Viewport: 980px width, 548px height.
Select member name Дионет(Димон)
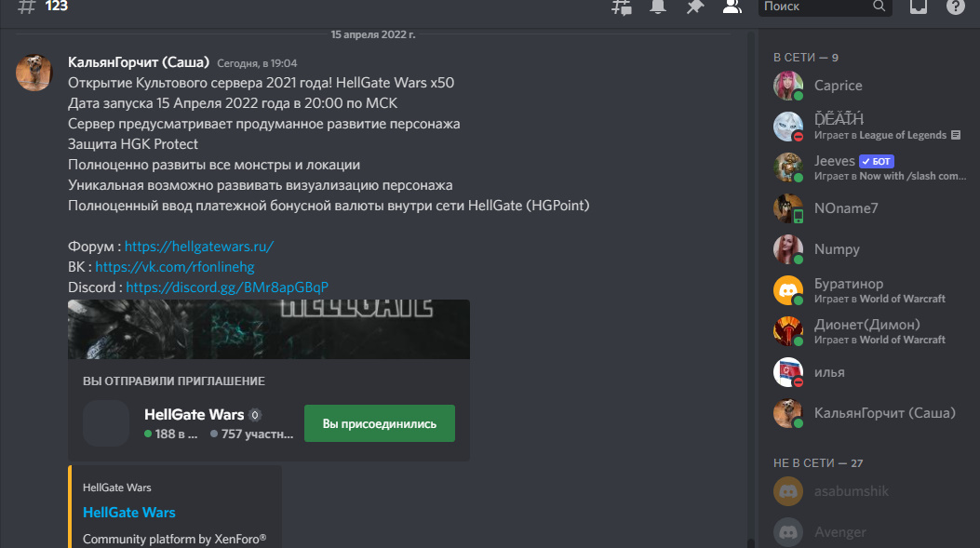tap(866, 325)
